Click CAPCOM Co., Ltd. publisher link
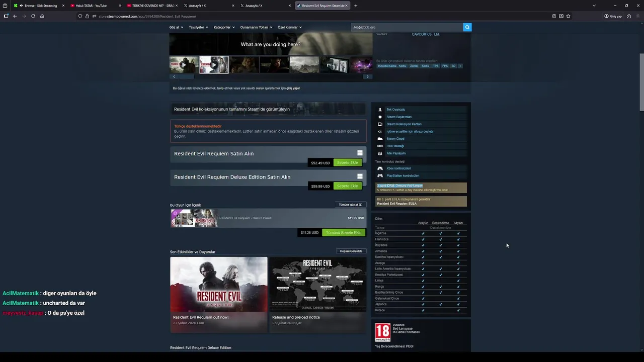644x362 pixels. [x=426, y=34]
